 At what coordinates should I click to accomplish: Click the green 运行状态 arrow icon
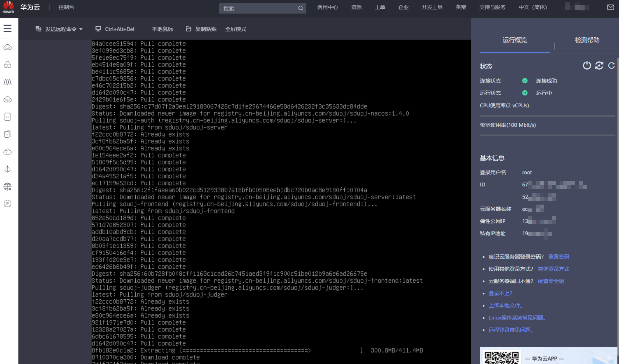click(525, 93)
